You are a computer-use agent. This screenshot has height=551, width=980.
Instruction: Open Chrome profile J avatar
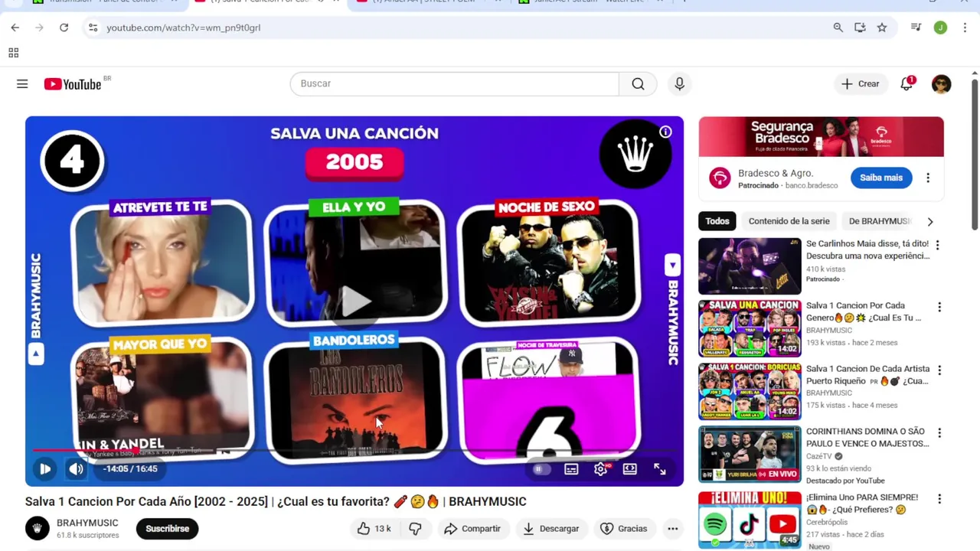coord(940,28)
